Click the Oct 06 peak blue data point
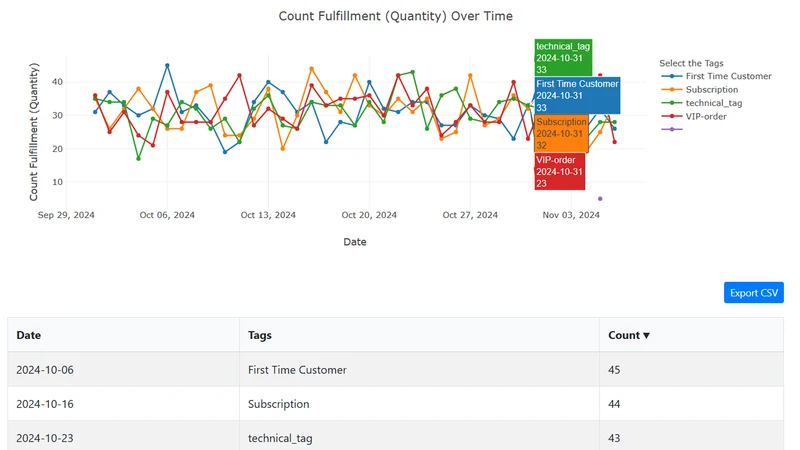The image size is (800, 450). coord(167,66)
